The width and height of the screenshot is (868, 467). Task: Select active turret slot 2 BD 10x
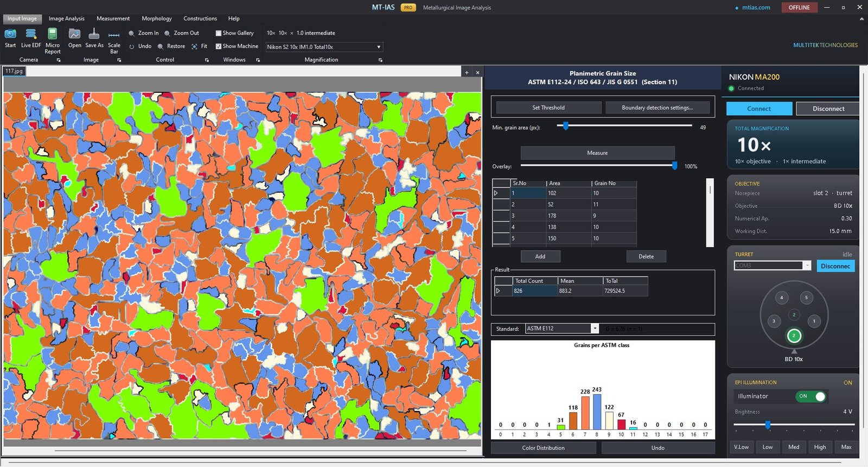point(794,336)
